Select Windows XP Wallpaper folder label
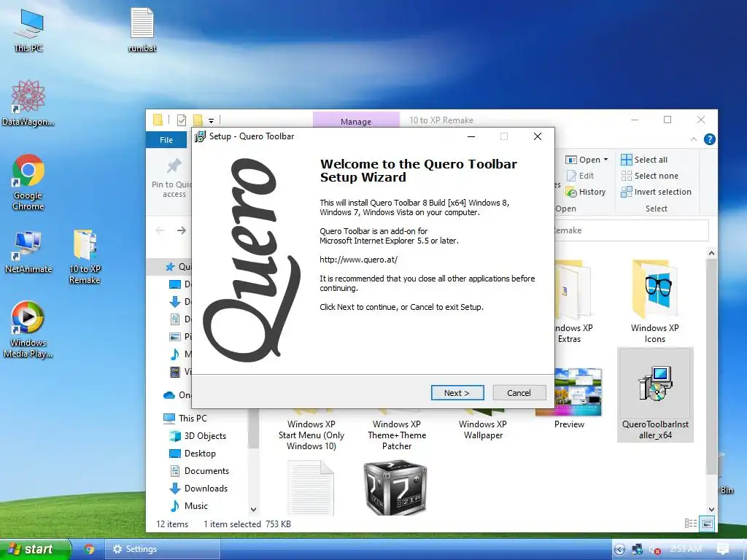The height and width of the screenshot is (560, 747). pyautogui.click(x=483, y=429)
